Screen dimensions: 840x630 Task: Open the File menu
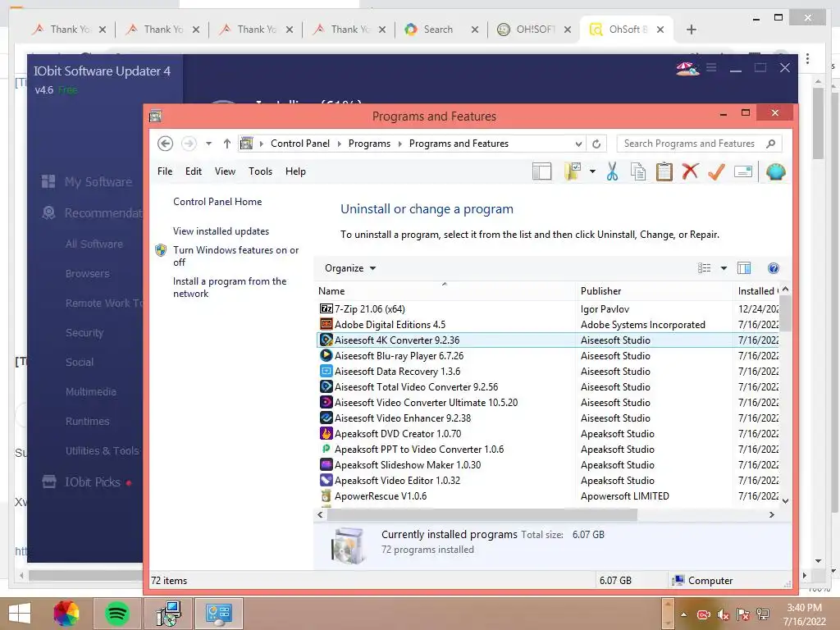[x=165, y=171]
